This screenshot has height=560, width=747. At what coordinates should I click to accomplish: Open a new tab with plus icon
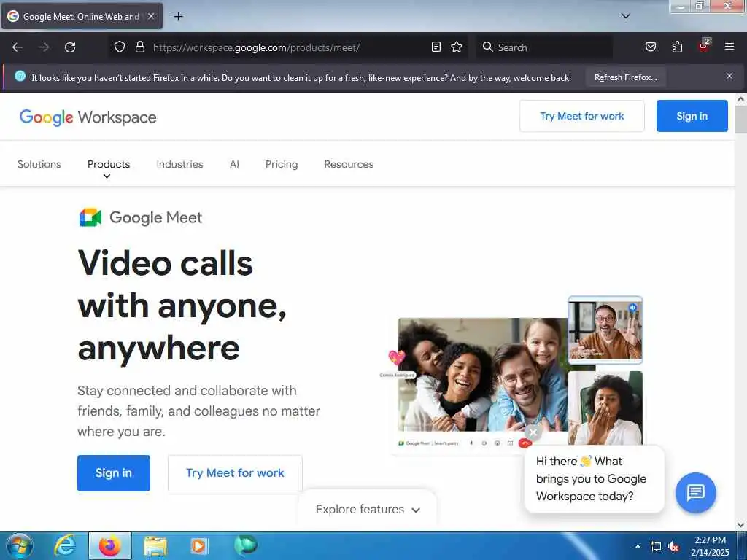click(178, 16)
